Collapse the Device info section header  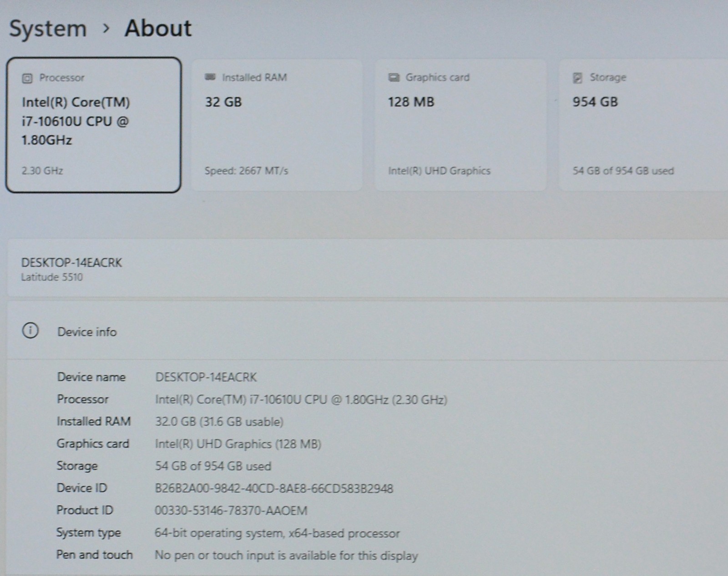click(x=368, y=331)
